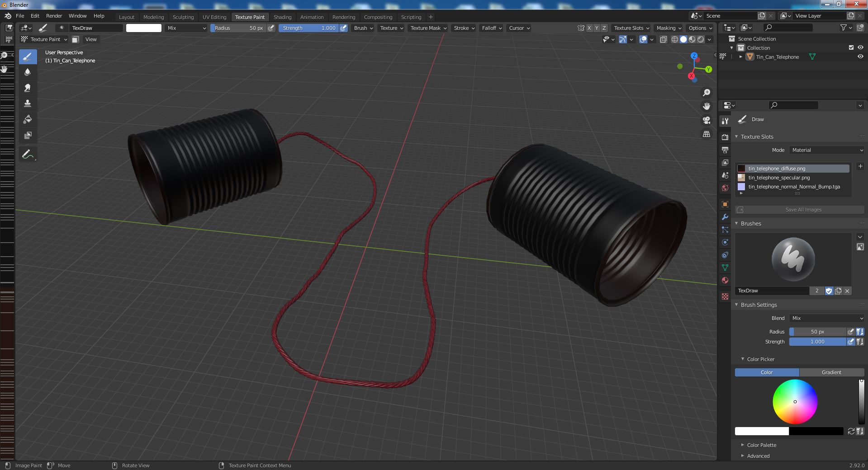This screenshot has height=470, width=868.
Task: Open Mode Material dropdown in Texture Slots
Action: (827, 150)
